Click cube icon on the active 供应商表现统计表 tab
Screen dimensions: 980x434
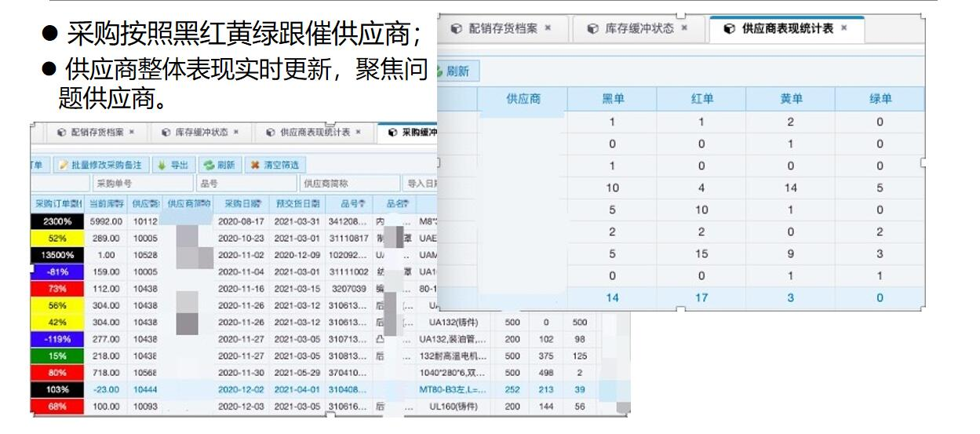[729, 29]
